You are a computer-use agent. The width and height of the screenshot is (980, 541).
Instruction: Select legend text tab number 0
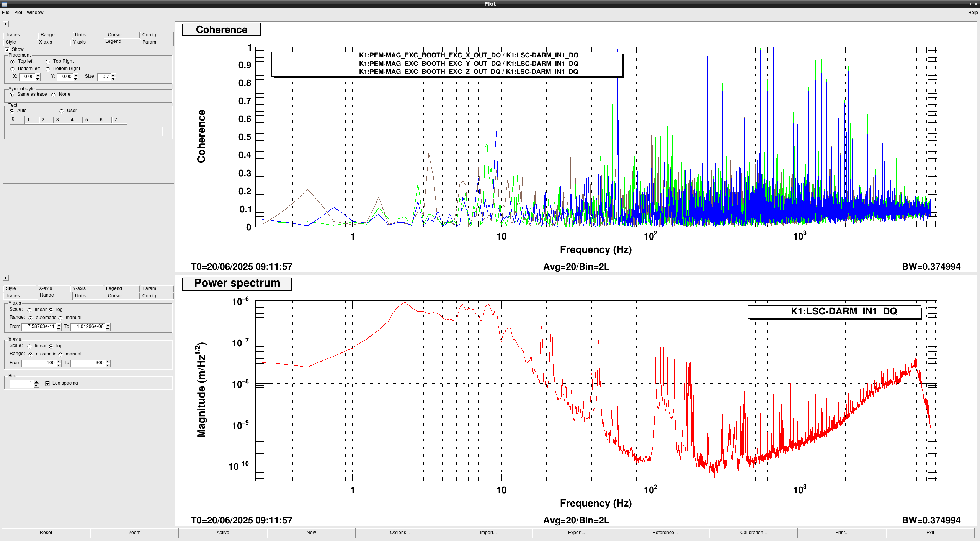point(17,119)
